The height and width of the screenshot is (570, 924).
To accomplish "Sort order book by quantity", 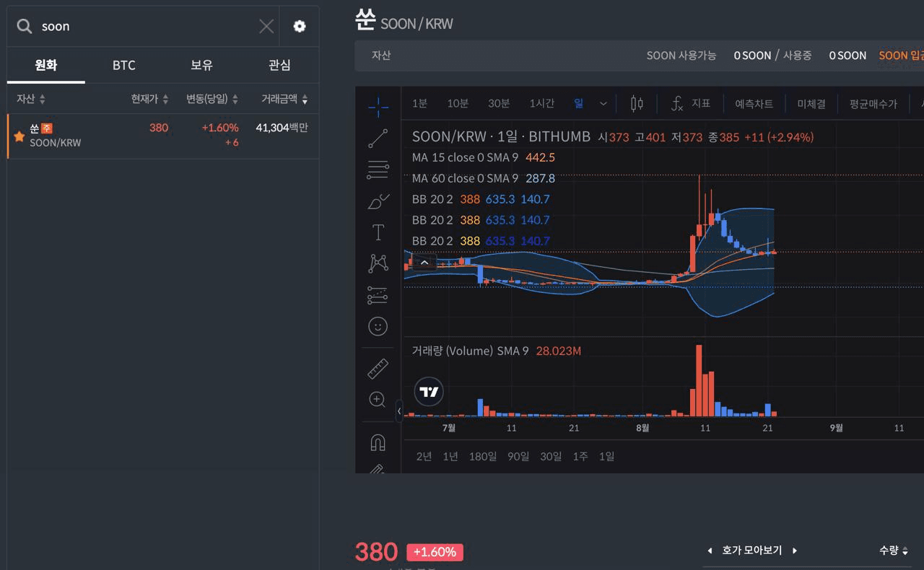I will [894, 551].
